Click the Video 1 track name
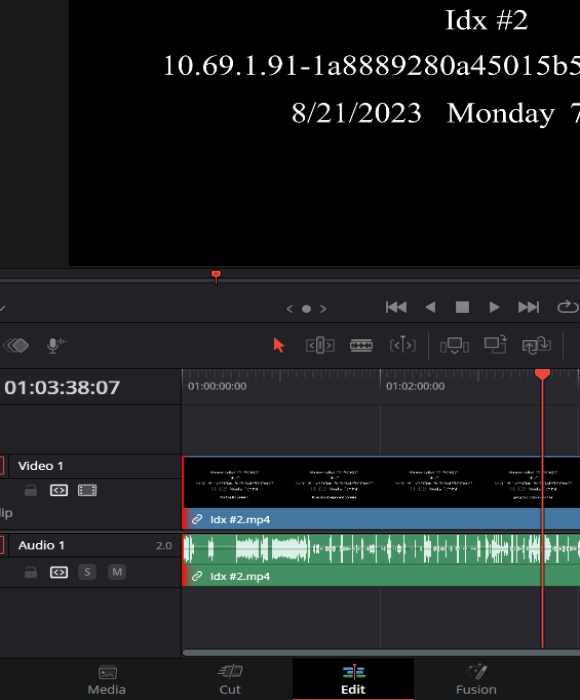This screenshot has width=580, height=700. click(x=41, y=466)
